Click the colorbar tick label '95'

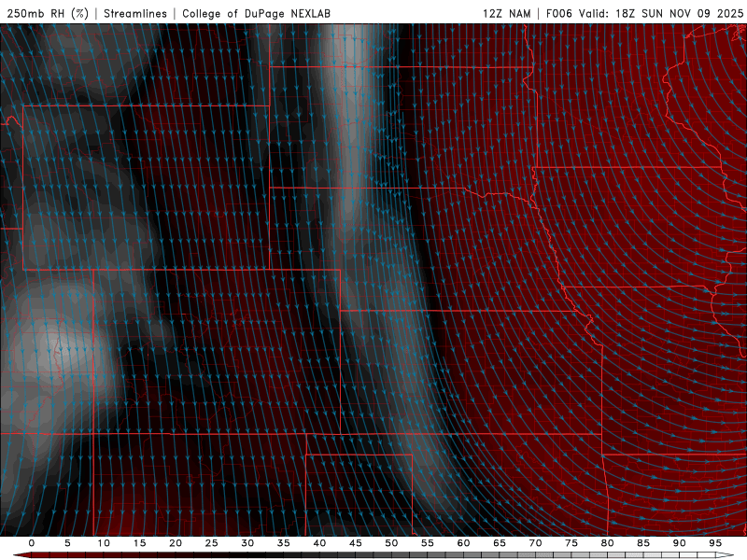(x=715, y=543)
